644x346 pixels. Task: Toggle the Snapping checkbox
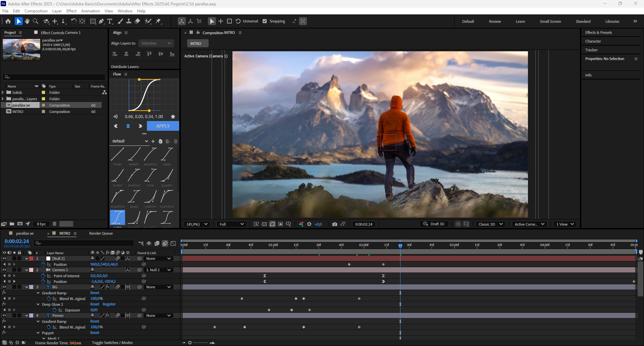pyautogui.click(x=265, y=21)
